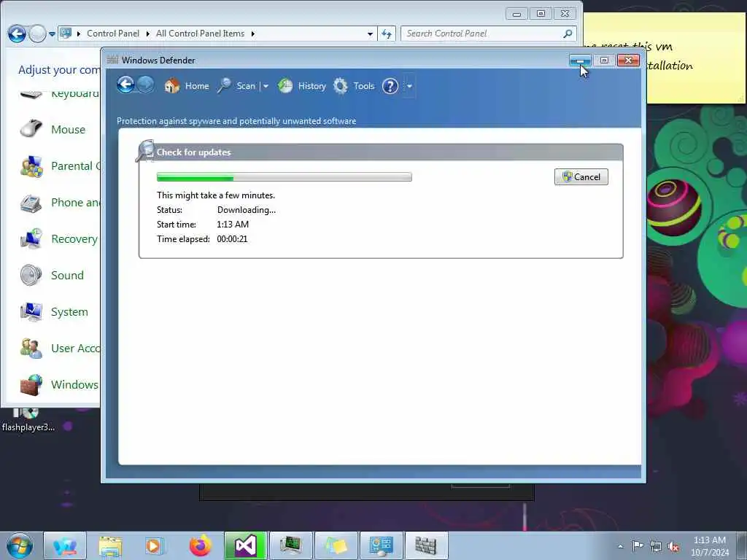The image size is (747, 560).
Task: Show hidden system tray icons
Action: pos(620,546)
